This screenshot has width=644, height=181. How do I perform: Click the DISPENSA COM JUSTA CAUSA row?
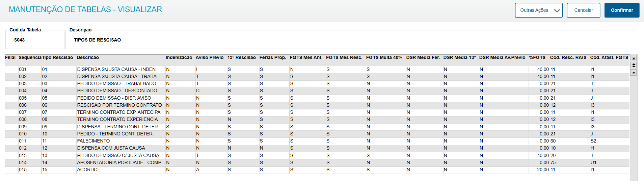pos(111,148)
